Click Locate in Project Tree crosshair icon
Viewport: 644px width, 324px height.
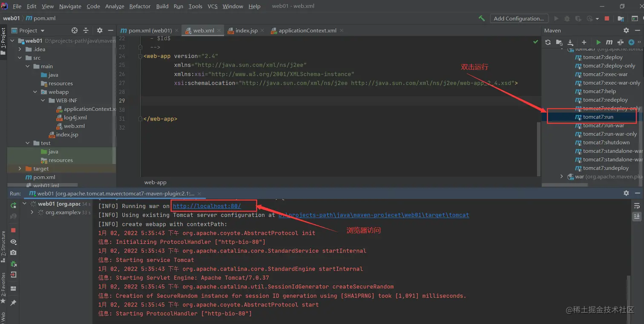pos(75,30)
